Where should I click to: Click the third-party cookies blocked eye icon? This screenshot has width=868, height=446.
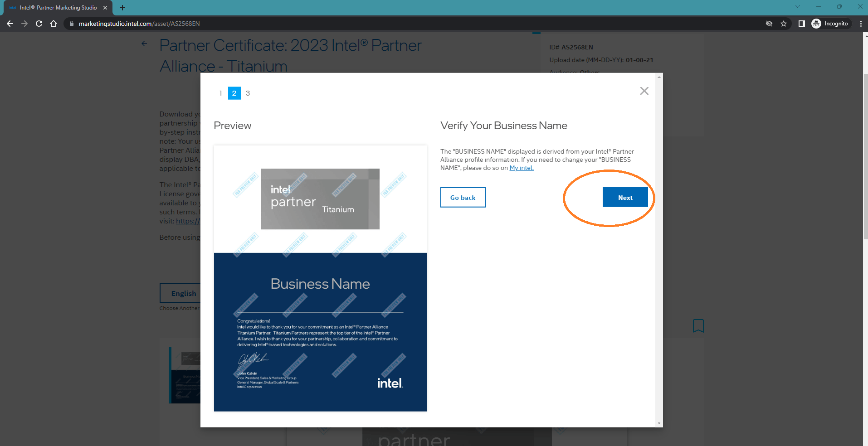click(769, 24)
